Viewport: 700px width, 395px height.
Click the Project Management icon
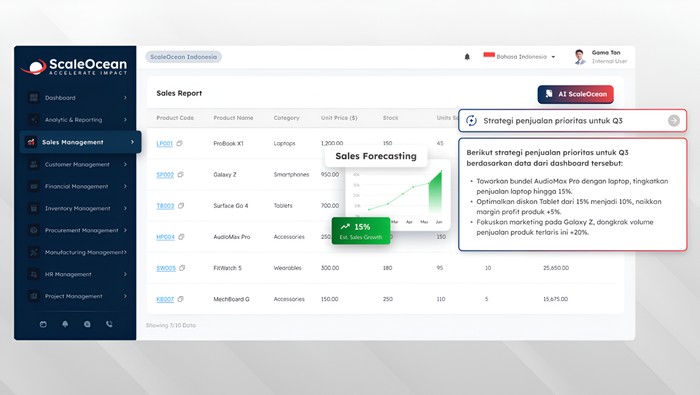(33, 296)
